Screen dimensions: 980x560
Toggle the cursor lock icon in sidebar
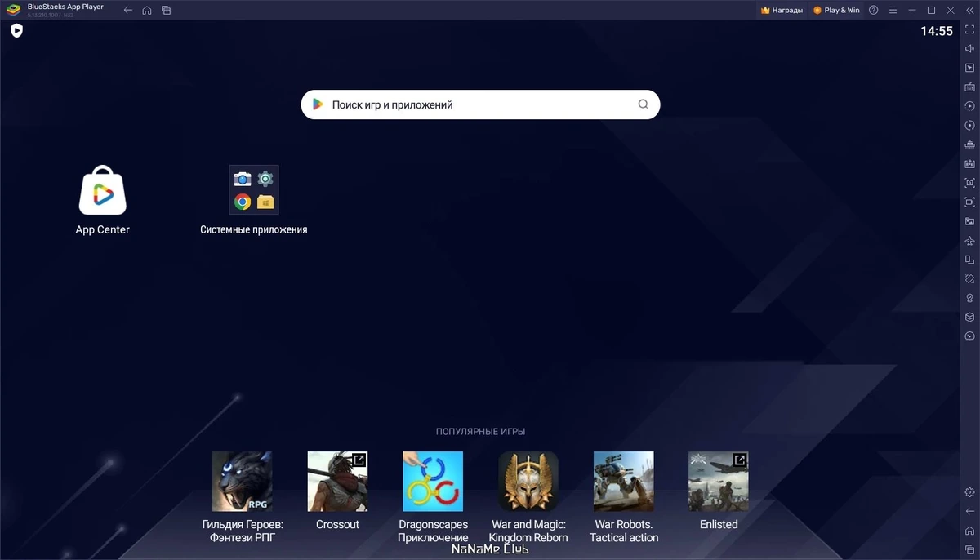tap(970, 68)
